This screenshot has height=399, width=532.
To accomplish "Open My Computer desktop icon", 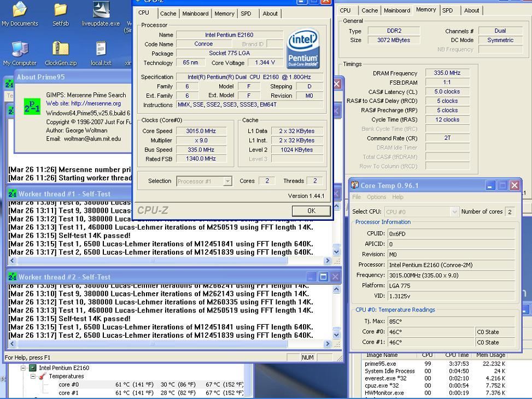I will [20, 49].
